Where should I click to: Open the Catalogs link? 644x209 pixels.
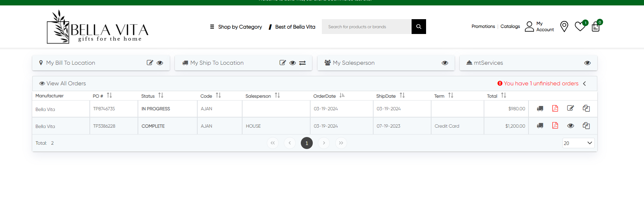click(510, 26)
